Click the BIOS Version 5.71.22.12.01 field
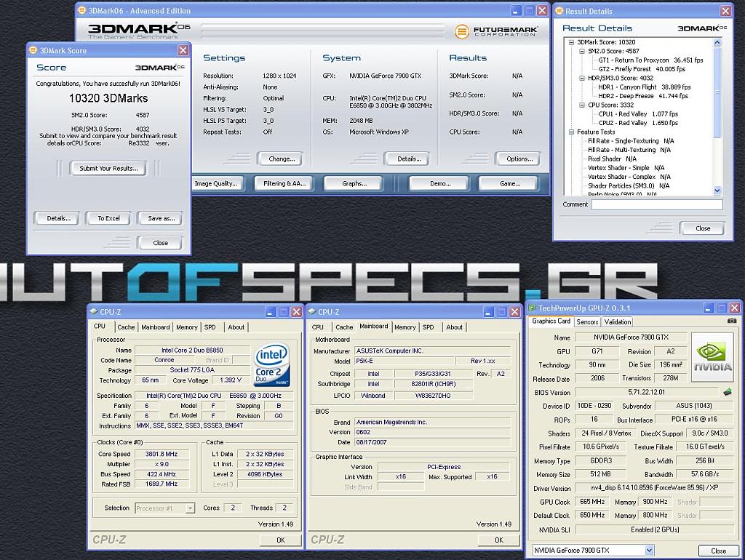The image size is (745, 560). tap(647, 392)
